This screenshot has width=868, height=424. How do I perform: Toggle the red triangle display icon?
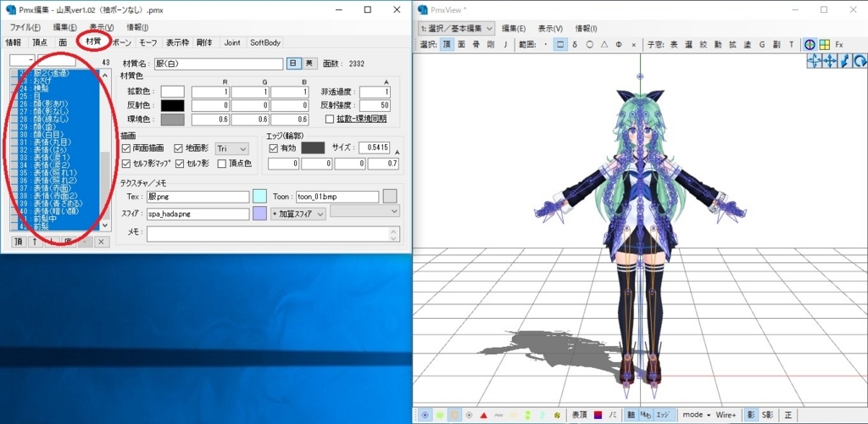[x=483, y=415]
